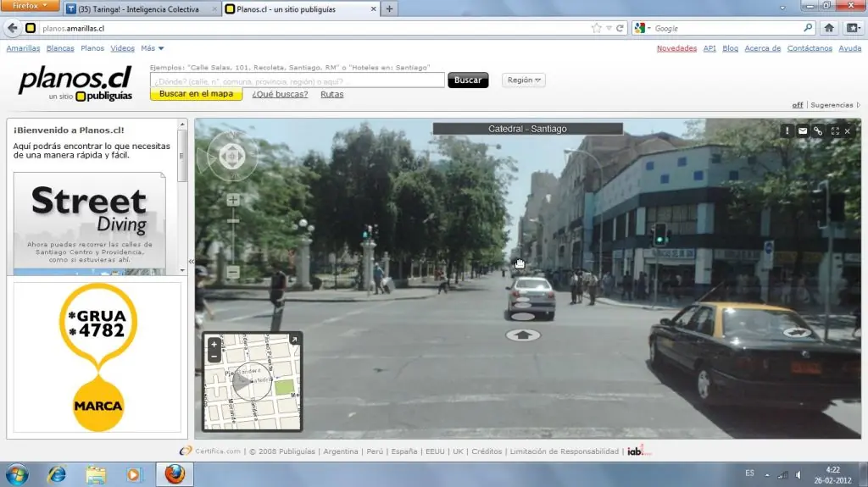Go to Blancas in top navigation
The height and width of the screenshot is (487, 868).
(60, 48)
